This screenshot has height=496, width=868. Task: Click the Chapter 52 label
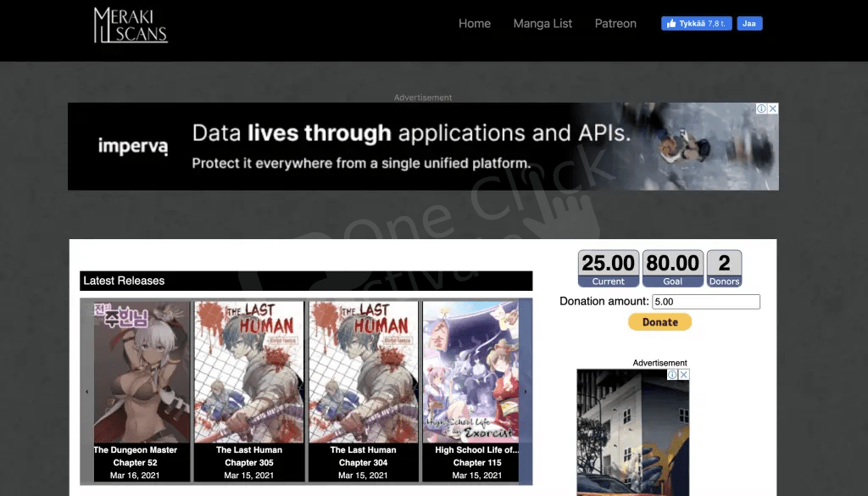point(135,462)
